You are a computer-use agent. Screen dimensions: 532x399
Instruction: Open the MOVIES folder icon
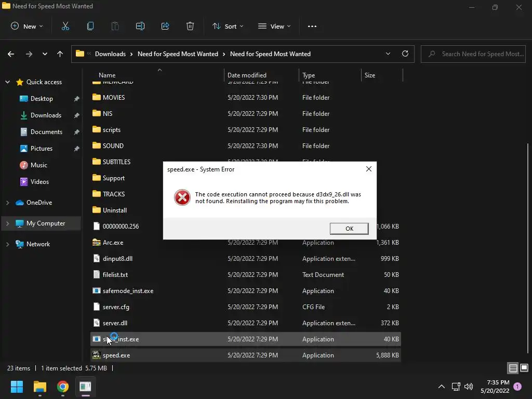[96, 97]
